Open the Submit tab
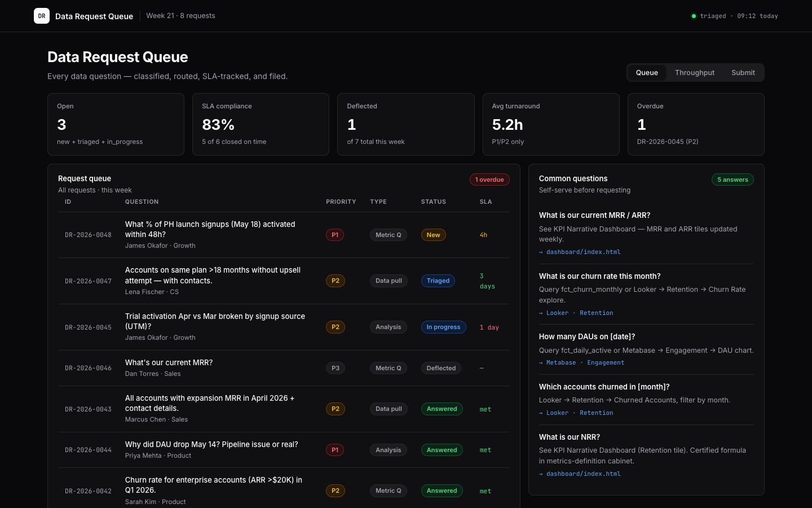812x508 pixels. tap(743, 73)
